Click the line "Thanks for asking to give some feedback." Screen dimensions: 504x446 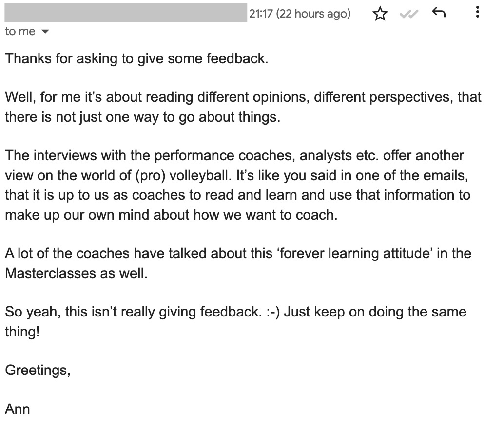tap(136, 59)
